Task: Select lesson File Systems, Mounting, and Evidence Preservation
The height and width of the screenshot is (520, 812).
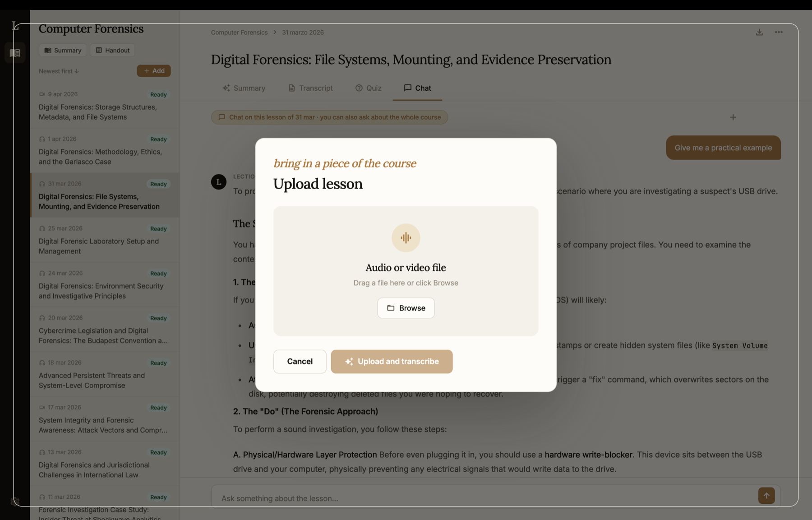Action: 105,195
